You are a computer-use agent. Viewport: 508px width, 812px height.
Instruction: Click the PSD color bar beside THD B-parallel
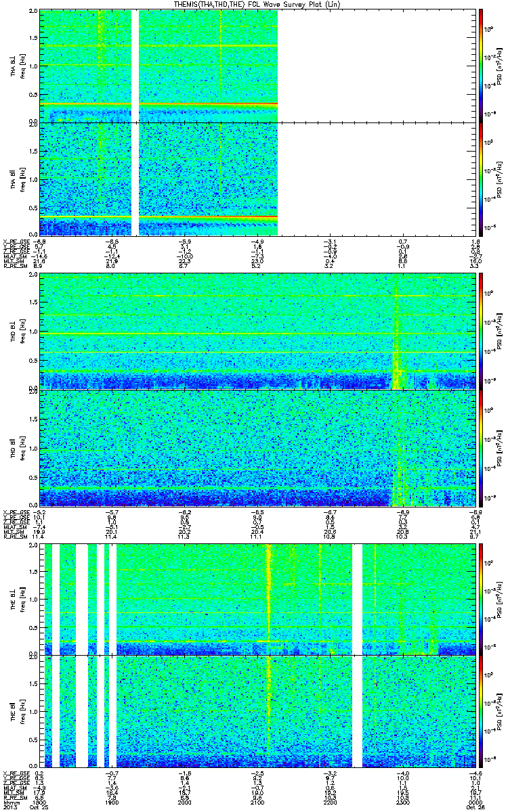pyautogui.click(x=481, y=447)
